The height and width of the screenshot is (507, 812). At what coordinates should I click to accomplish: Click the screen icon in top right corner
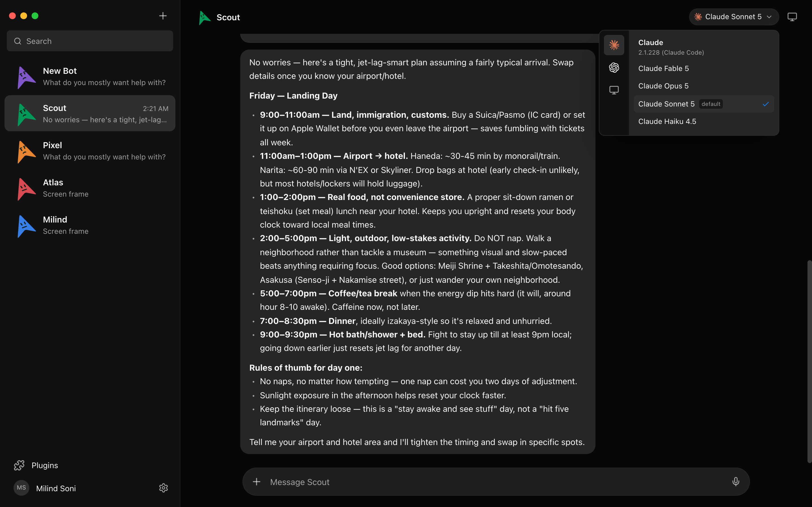tap(792, 17)
